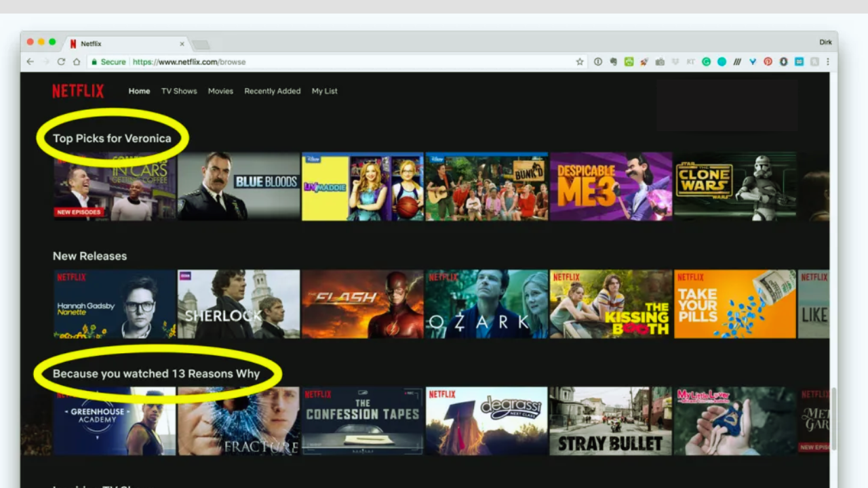Select the Ozark thumbnail
Viewport: 868px width, 488px height.
tap(487, 304)
